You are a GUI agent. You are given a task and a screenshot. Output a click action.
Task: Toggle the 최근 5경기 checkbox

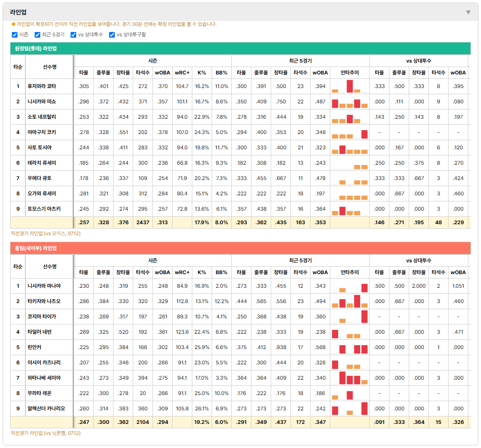coord(37,35)
